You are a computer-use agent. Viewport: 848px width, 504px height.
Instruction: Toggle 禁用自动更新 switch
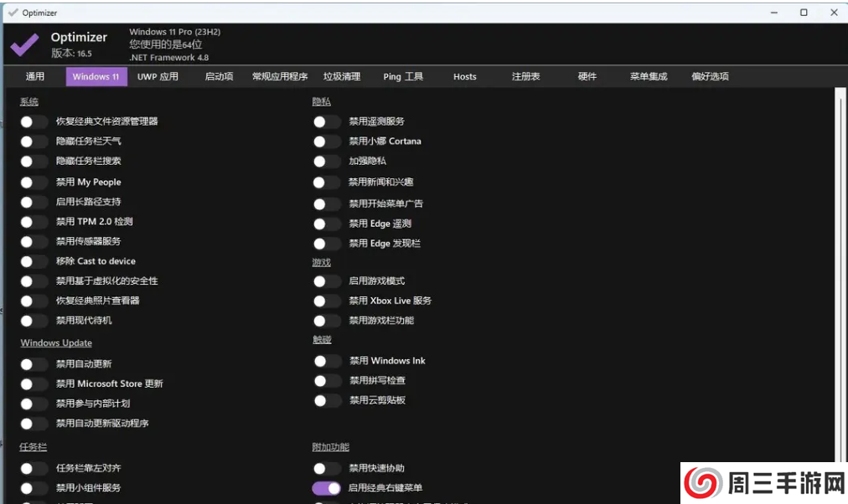tap(34, 364)
